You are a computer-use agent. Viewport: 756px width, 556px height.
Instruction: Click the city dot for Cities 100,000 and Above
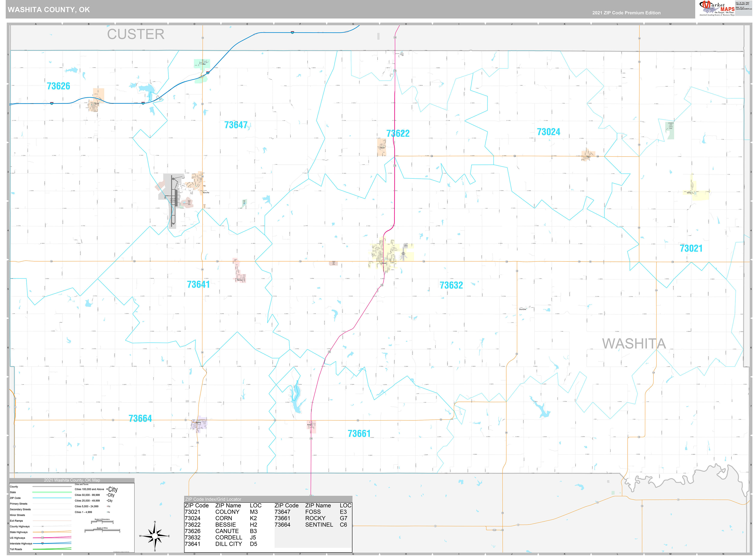(107, 489)
